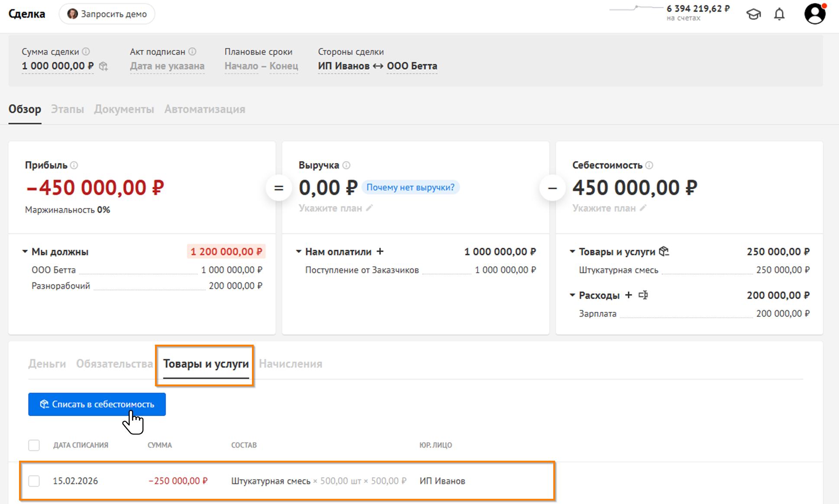The image size is (839, 504).
Task: Click Запросить демо button
Action: (x=107, y=14)
